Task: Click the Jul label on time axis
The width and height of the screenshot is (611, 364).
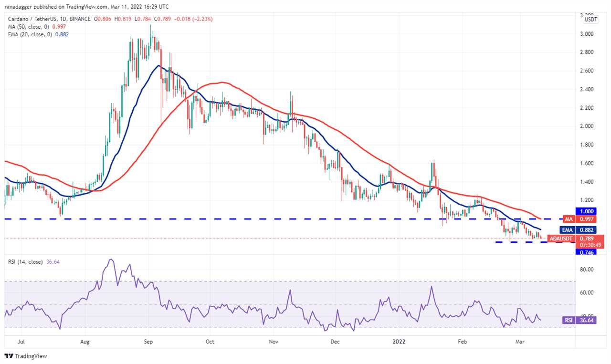Action: click(x=22, y=342)
